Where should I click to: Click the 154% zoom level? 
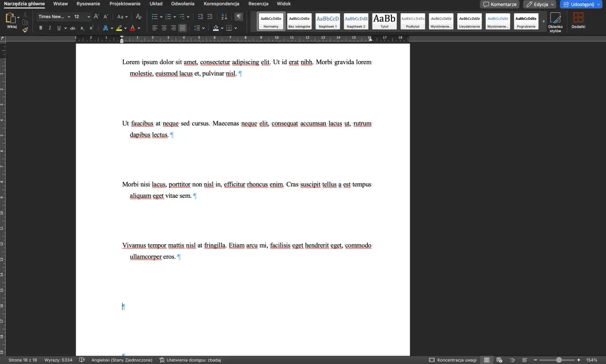click(x=592, y=360)
